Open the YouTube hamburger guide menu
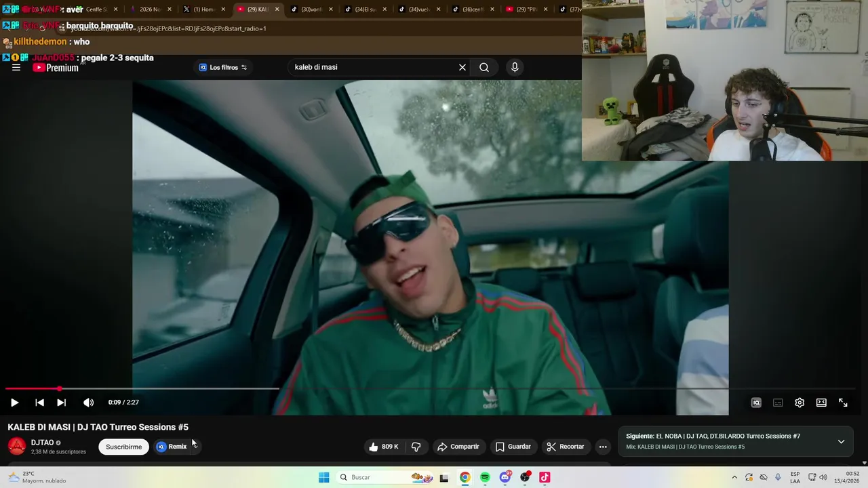The width and height of the screenshot is (868, 488). [16, 67]
